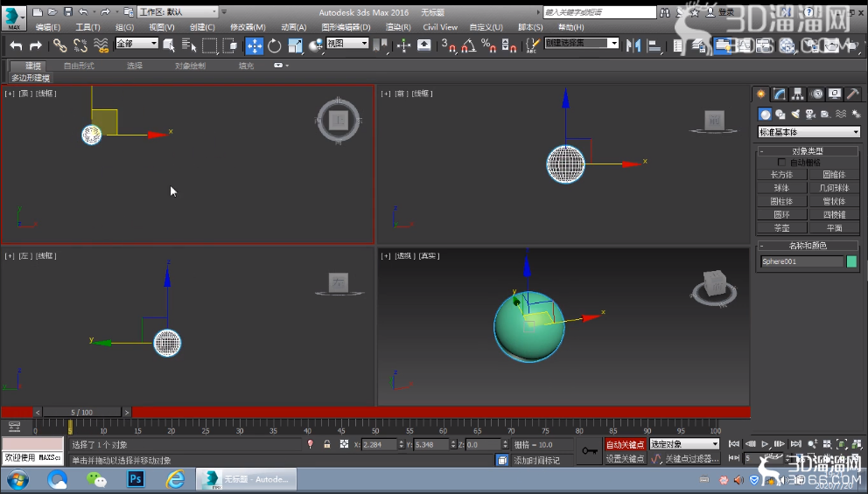Viewport: 868px width, 494px height.
Task: Open the Select by Name list
Action: pos(189,45)
